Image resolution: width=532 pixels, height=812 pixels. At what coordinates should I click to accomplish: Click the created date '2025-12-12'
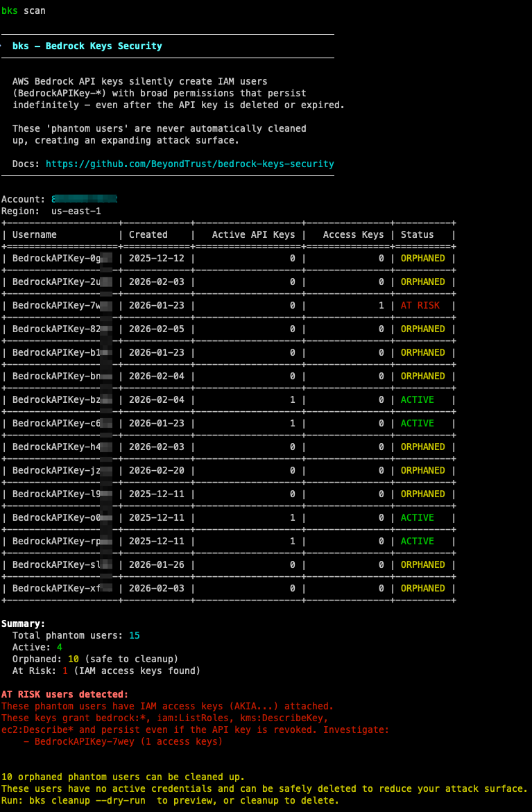pos(157,259)
